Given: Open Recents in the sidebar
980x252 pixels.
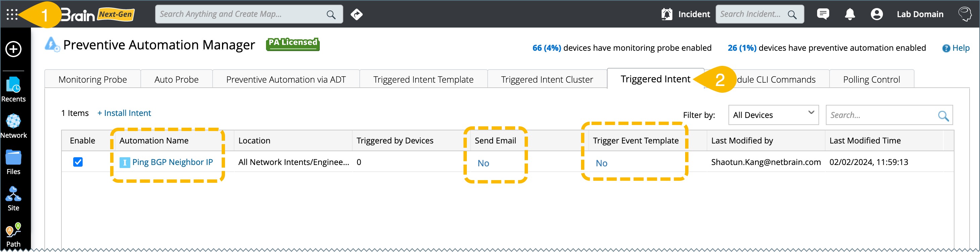Looking at the screenshot, I should pyautogui.click(x=13, y=89).
